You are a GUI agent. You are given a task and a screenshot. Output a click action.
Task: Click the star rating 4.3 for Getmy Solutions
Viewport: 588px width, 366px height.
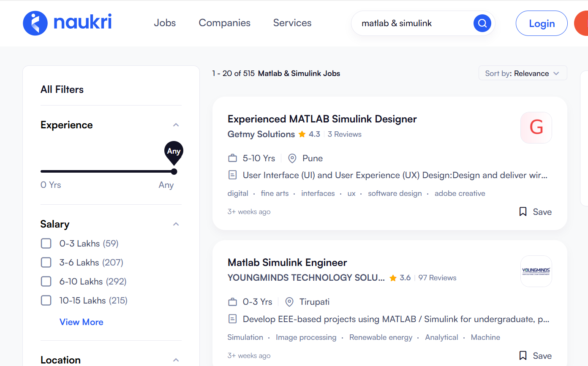[x=309, y=134]
